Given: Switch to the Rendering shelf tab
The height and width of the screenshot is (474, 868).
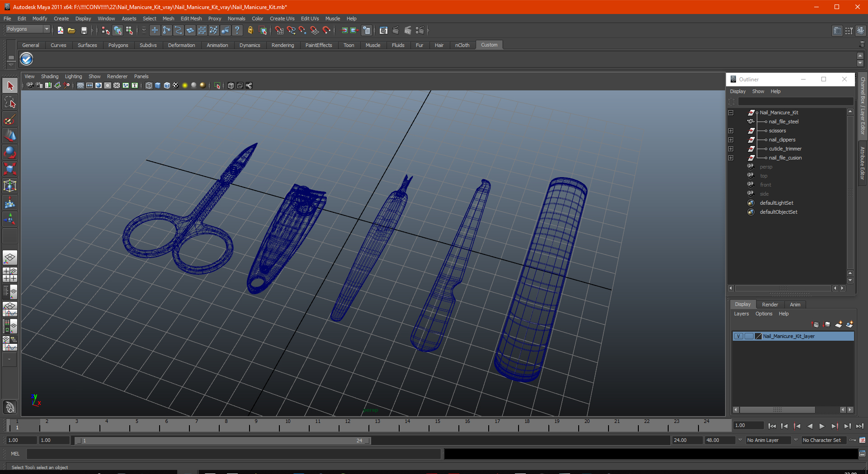Looking at the screenshot, I should point(283,45).
